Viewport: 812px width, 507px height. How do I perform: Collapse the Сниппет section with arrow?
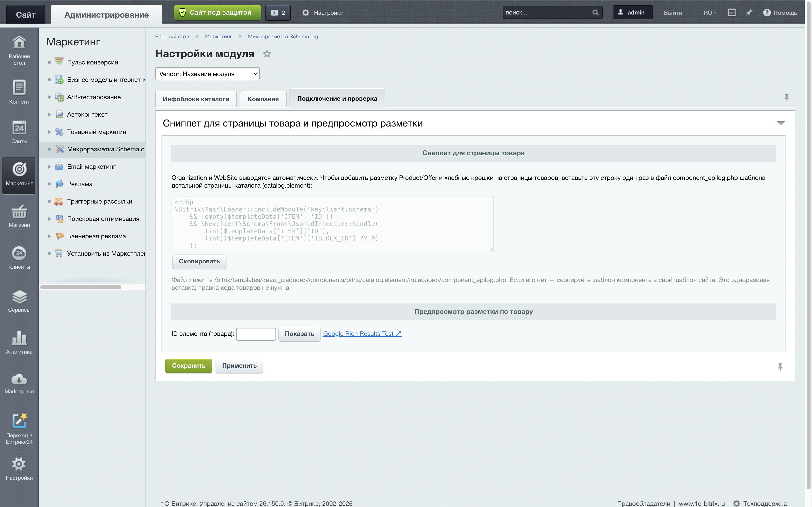pos(781,123)
